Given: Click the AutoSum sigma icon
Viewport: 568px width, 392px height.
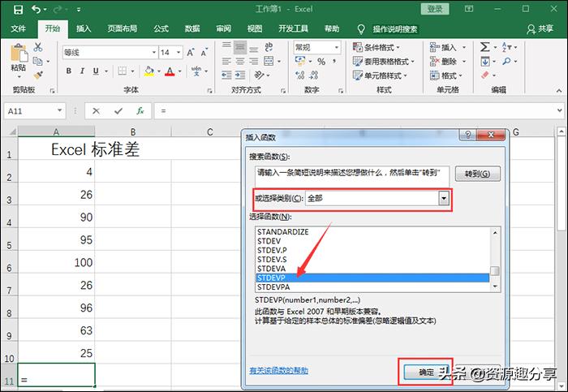Looking at the screenshot, I should pyautogui.click(x=485, y=47).
